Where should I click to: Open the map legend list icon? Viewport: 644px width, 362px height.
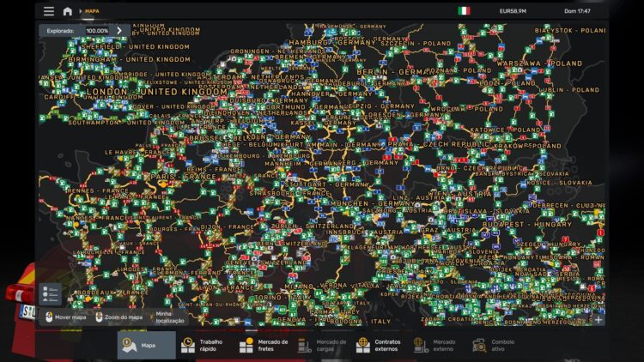50,294
